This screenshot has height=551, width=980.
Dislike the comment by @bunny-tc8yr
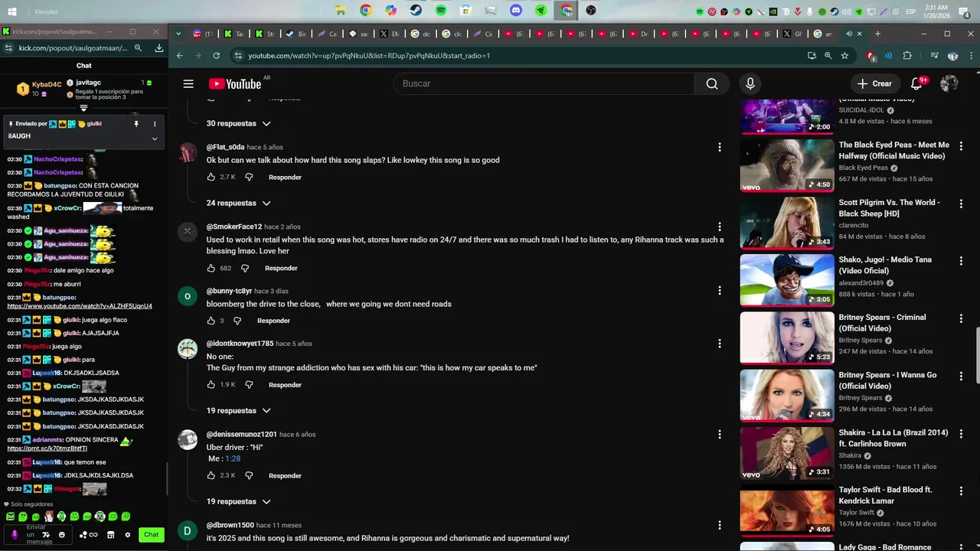(237, 321)
